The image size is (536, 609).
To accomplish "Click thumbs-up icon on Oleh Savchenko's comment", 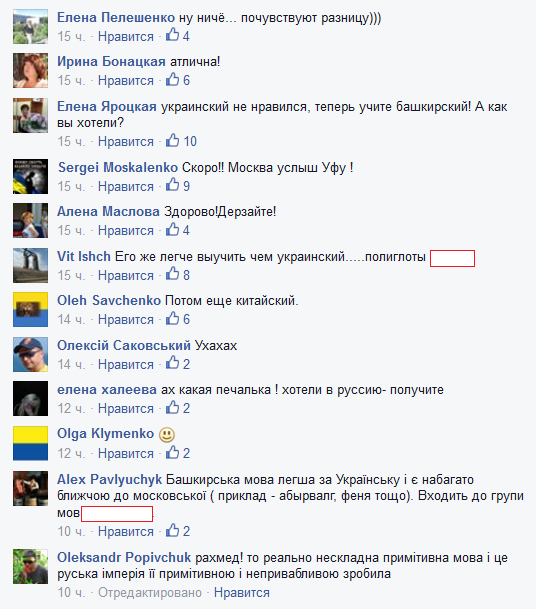I will (172, 318).
